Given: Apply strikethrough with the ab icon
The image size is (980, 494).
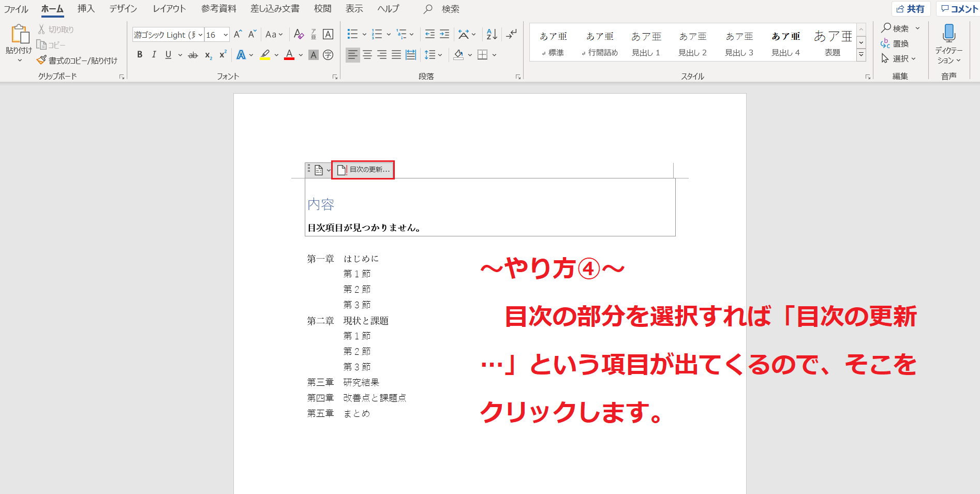Looking at the screenshot, I should tap(192, 55).
